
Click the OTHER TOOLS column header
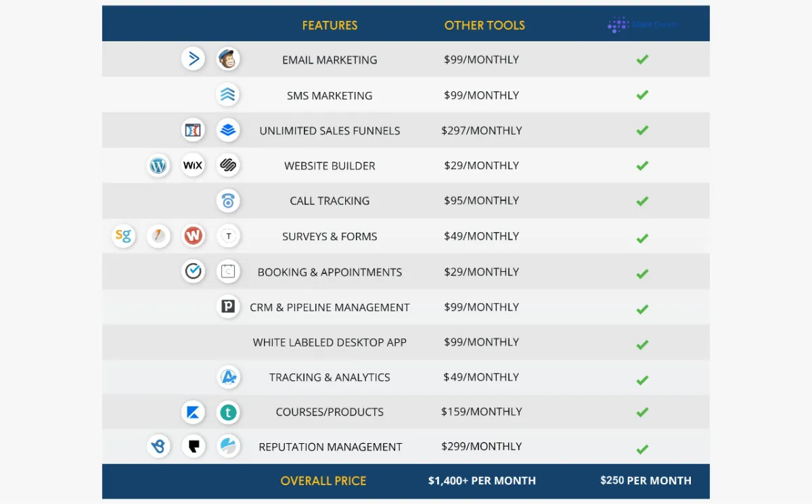click(484, 26)
